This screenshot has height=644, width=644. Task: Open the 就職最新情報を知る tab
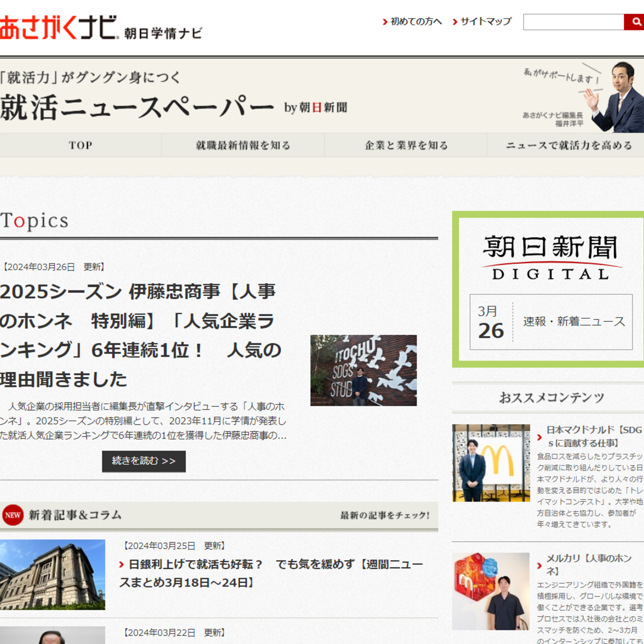(x=243, y=145)
